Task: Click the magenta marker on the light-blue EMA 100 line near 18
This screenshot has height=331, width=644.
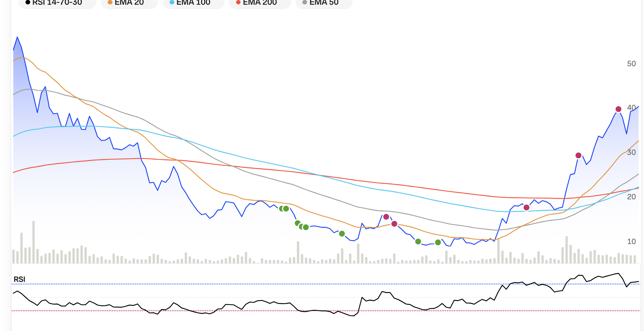Action: click(526, 208)
